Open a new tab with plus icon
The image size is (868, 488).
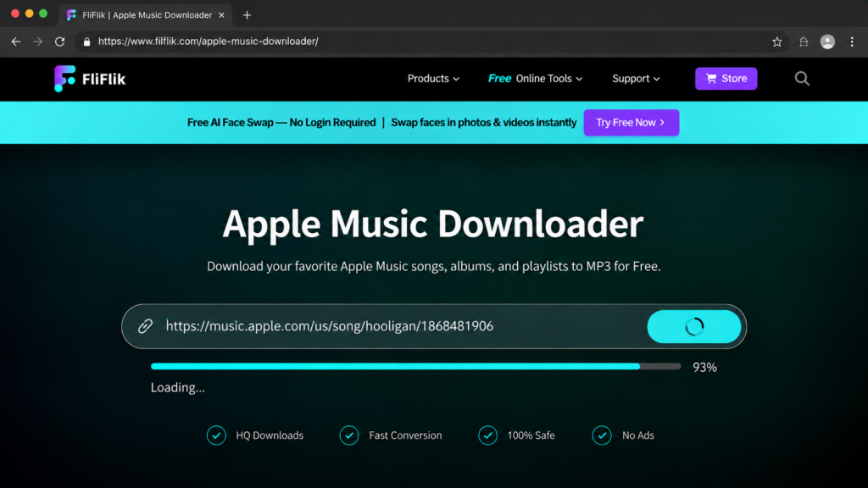(247, 15)
